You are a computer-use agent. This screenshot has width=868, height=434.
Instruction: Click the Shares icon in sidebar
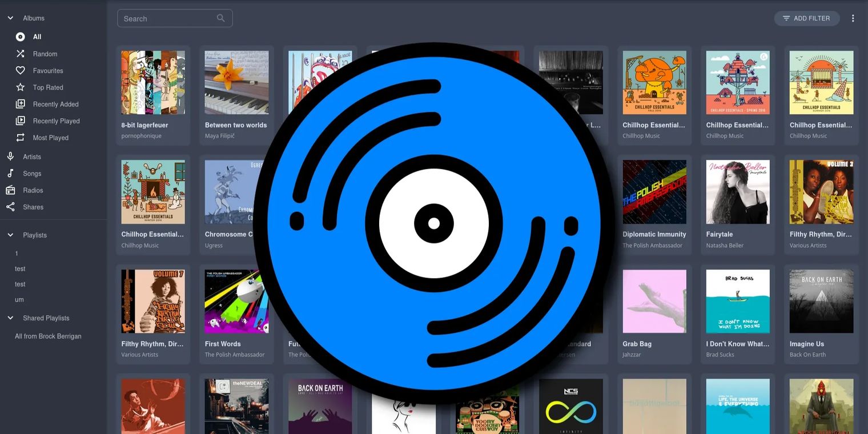pos(10,207)
